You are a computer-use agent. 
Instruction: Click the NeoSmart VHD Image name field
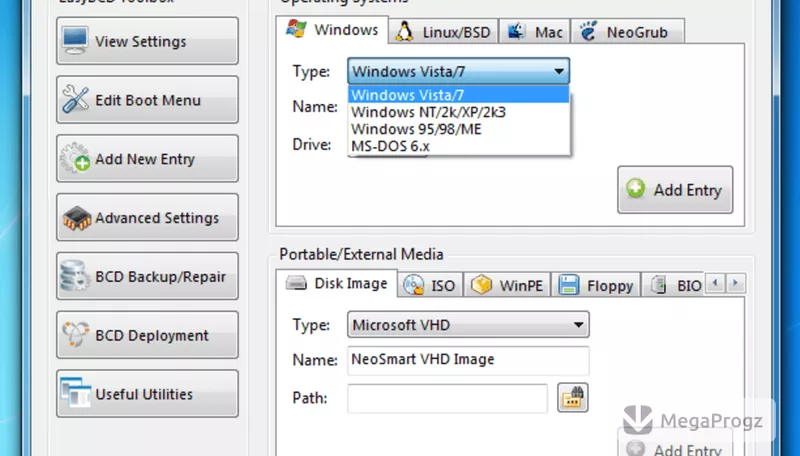tap(468, 360)
